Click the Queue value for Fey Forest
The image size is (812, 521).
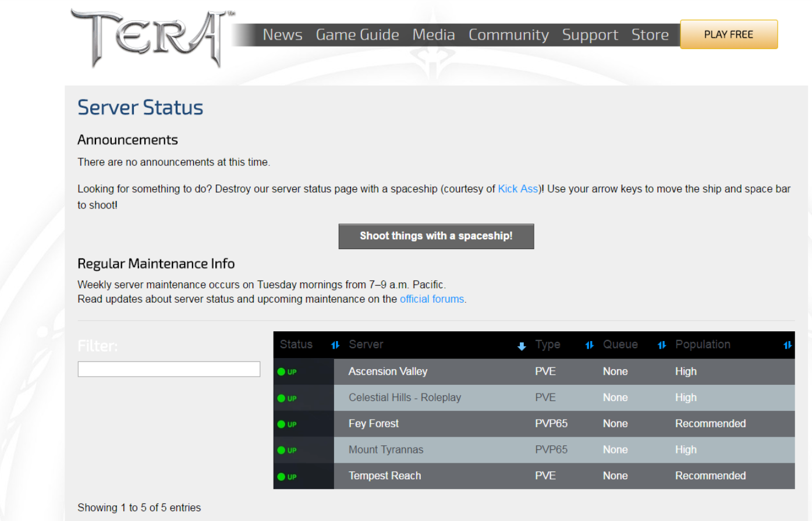[x=615, y=424]
